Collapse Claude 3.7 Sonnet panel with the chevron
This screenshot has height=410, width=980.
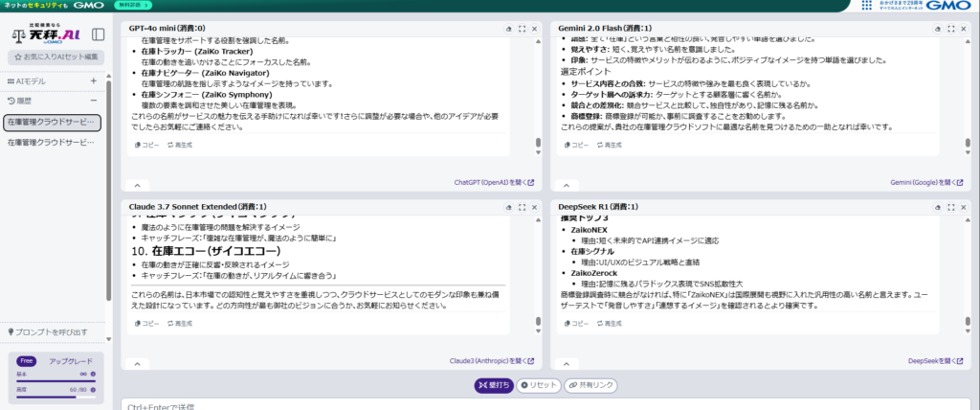click(x=138, y=364)
